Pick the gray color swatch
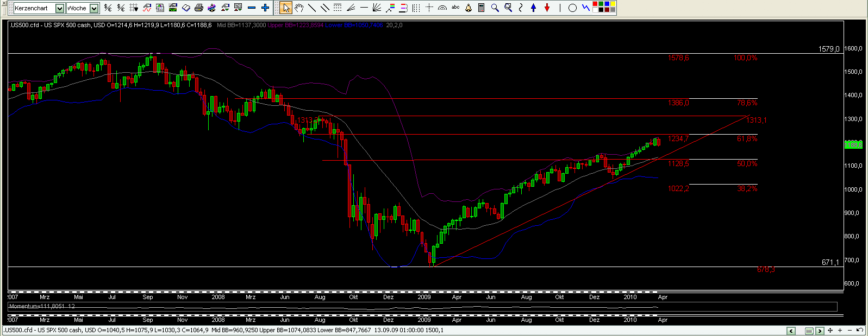Viewport: 868px width, 336px height. 613,10
